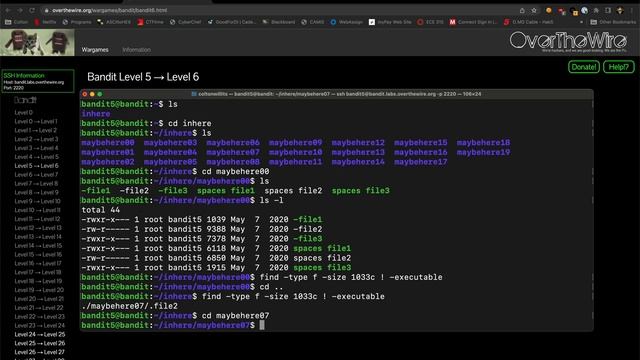
Task: Bookmark this page with the star icon
Action: [x=534, y=11]
